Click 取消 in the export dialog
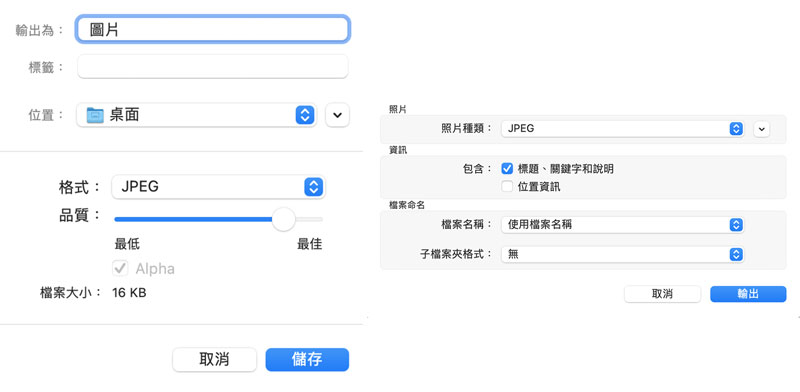Screen dimensions: 800x392 pyautogui.click(x=662, y=294)
